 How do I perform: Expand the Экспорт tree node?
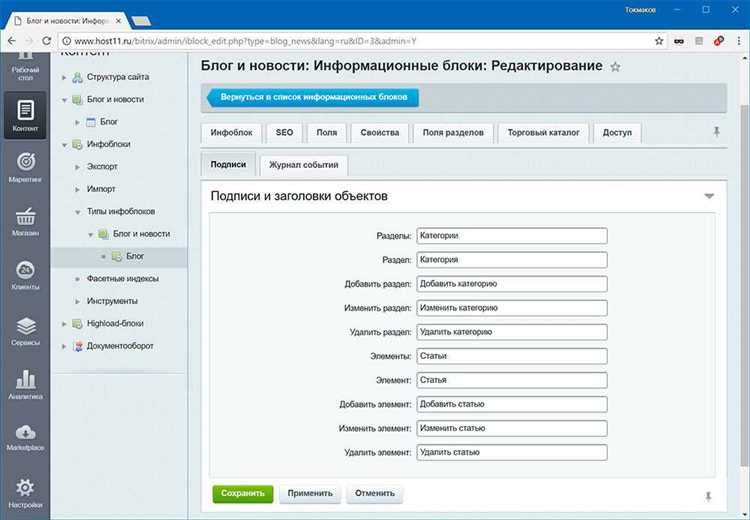click(77, 167)
